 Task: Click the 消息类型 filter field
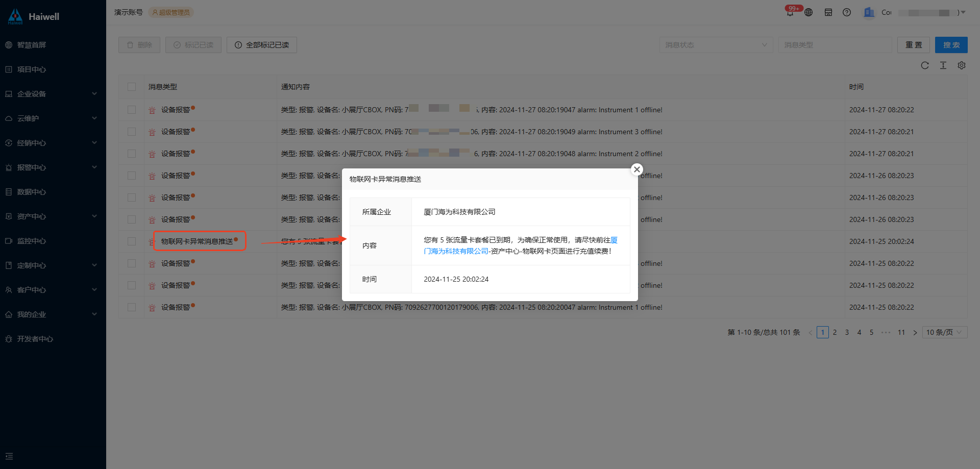coord(835,45)
